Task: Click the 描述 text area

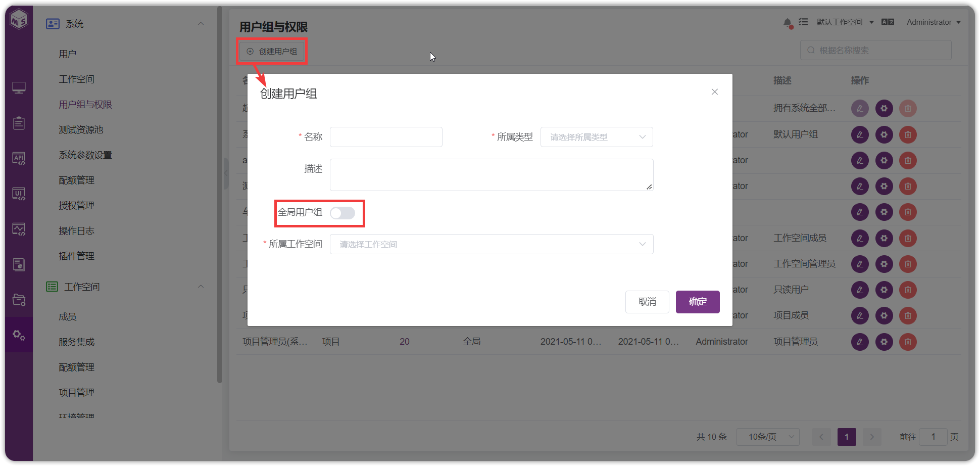Action: point(492,175)
